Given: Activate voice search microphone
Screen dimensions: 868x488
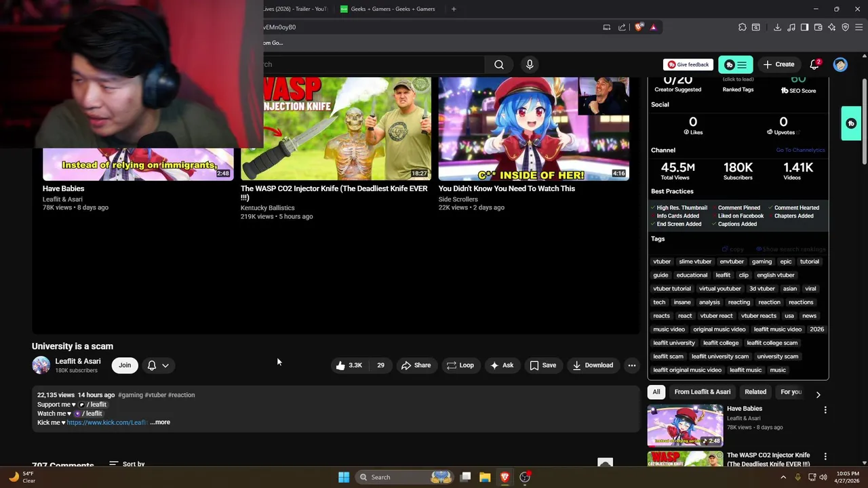Looking at the screenshot, I should pyautogui.click(x=530, y=64).
